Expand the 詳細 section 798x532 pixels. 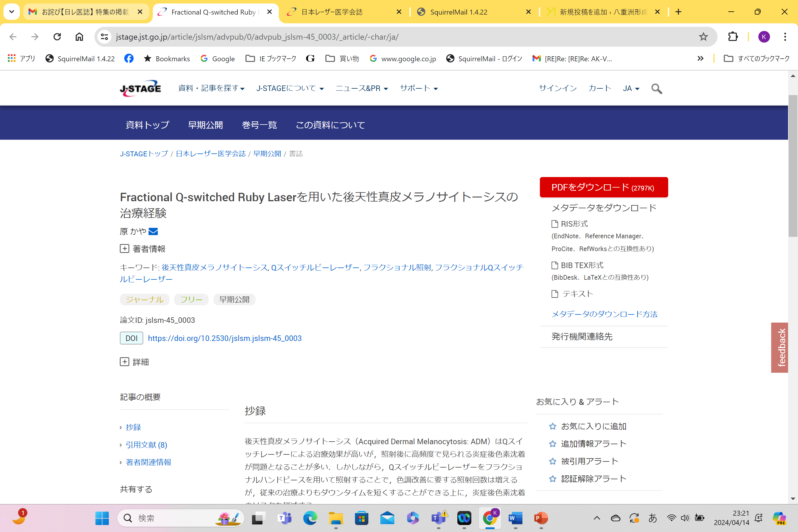point(125,362)
